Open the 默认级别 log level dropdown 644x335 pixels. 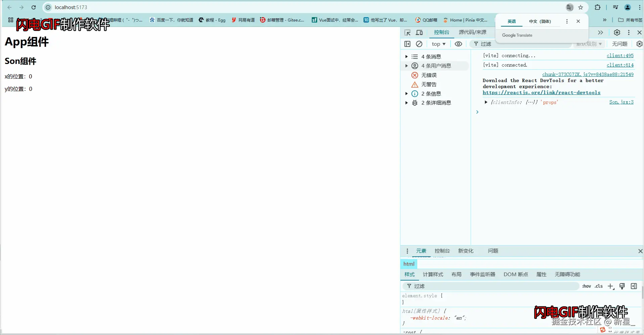589,44
